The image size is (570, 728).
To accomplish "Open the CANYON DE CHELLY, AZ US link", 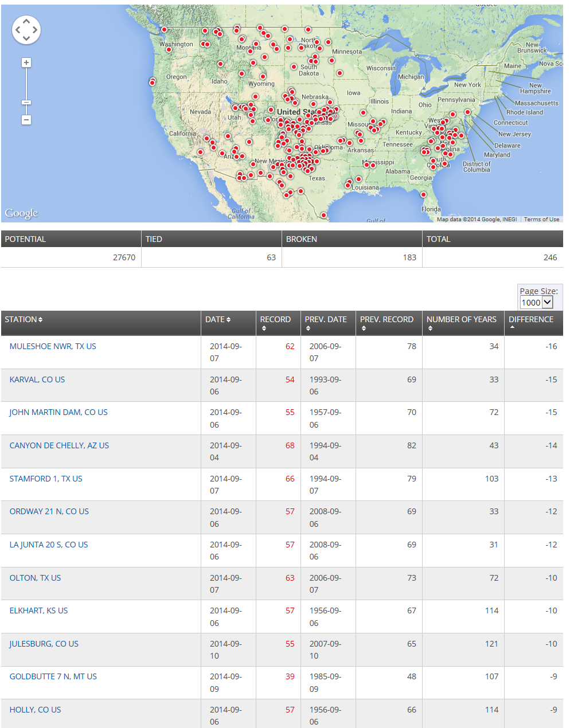I will pos(59,445).
